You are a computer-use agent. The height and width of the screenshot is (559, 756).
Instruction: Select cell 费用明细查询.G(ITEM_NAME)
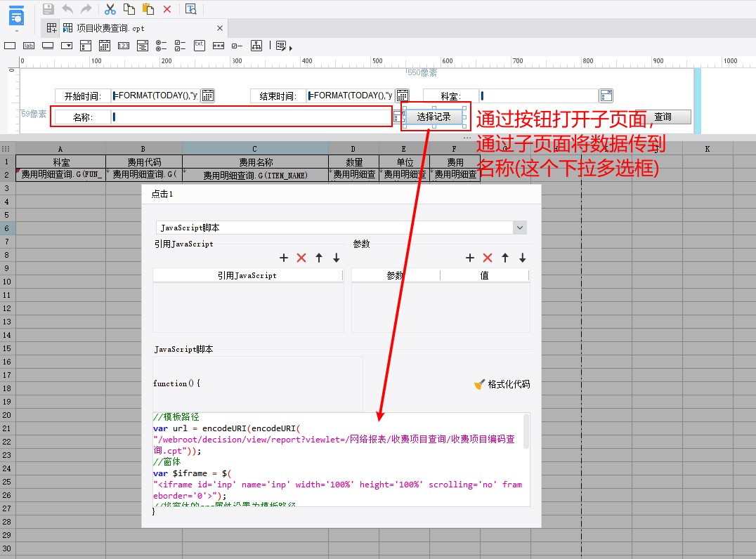click(256, 175)
